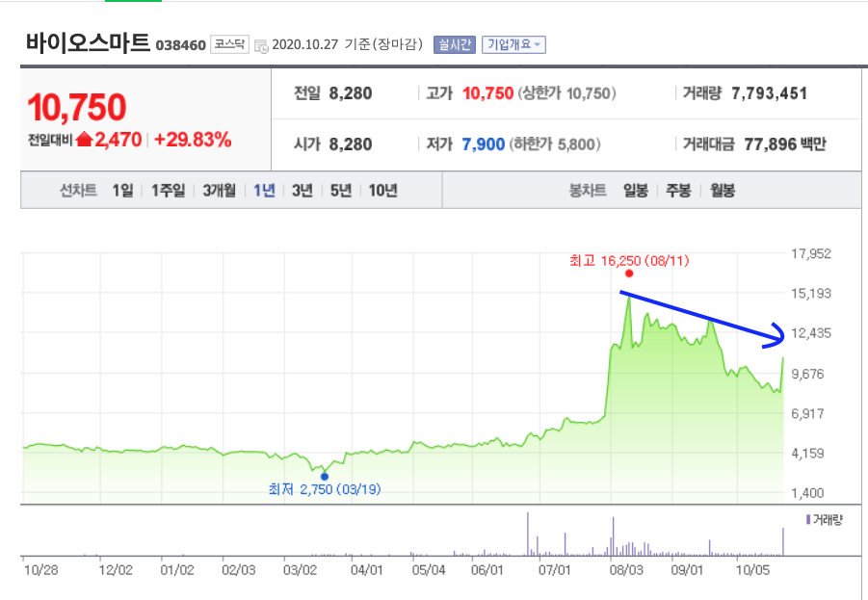
Task: Click the 12,435 price axis label
Action: click(811, 333)
